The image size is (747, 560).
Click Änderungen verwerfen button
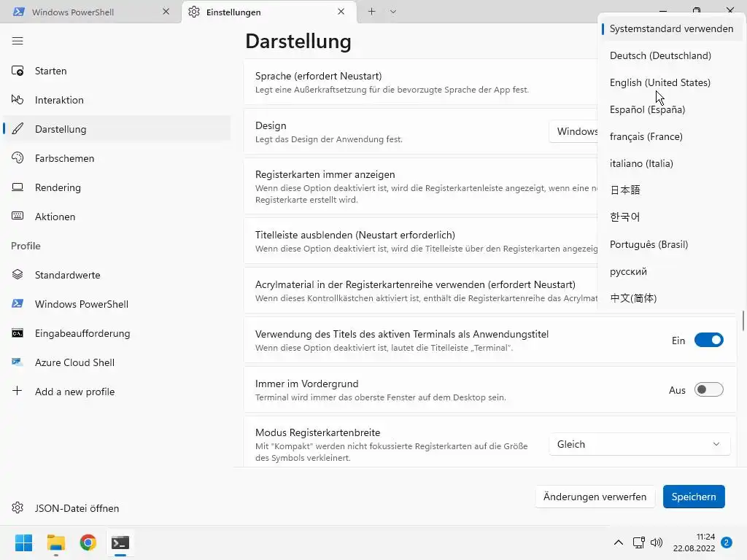pos(595,497)
